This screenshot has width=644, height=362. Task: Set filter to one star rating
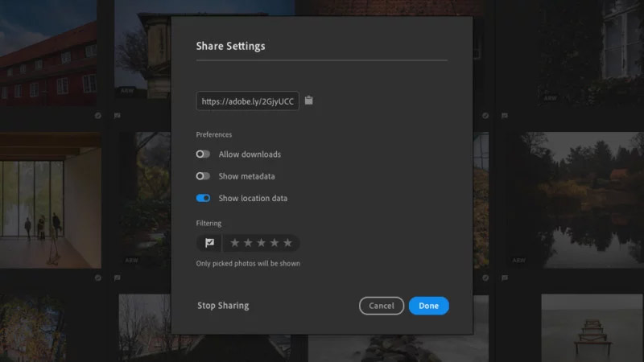click(x=235, y=243)
